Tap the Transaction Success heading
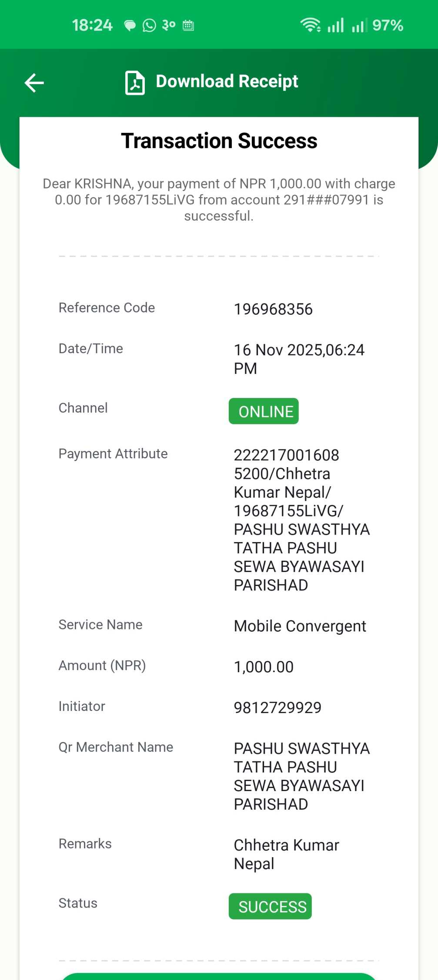 219,141
